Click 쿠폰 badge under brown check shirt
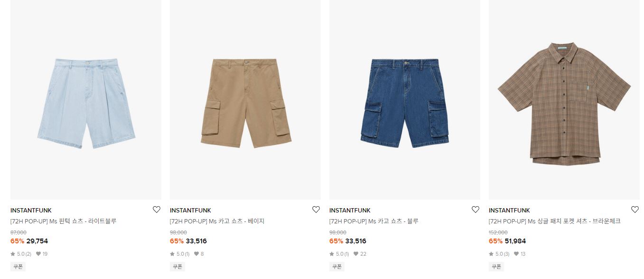Viewport: 644px width, 279px height. (496, 267)
